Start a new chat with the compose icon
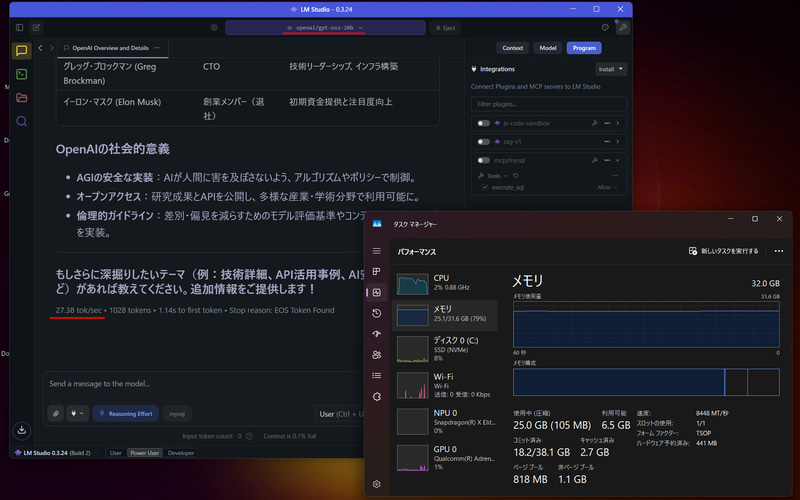The image size is (800, 500). (36, 28)
